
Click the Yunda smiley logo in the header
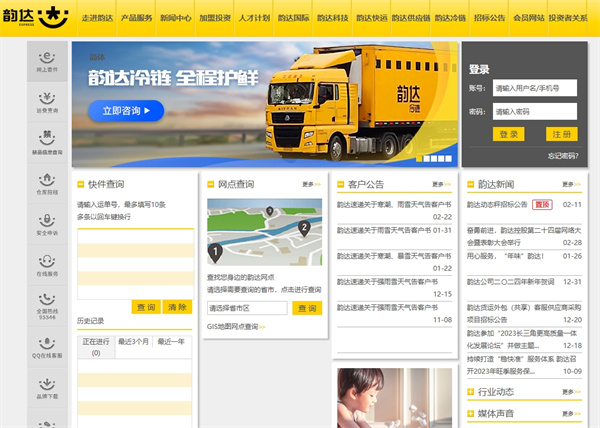(x=54, y=17)
